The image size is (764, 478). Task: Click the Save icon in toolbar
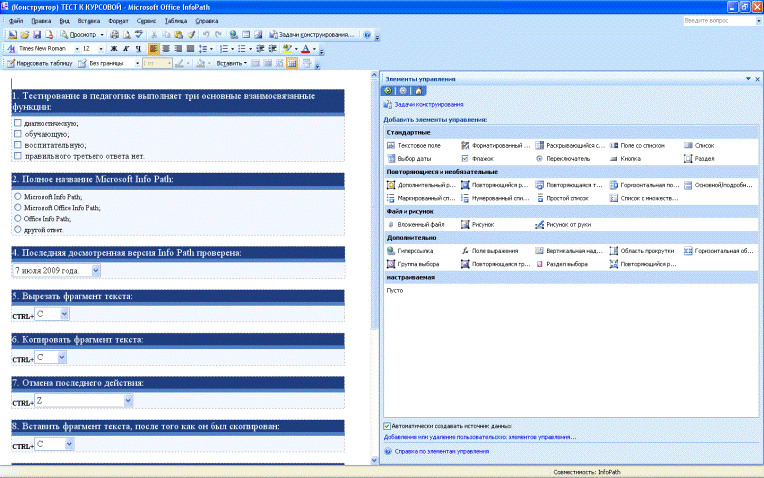click(x=37, y=34)
